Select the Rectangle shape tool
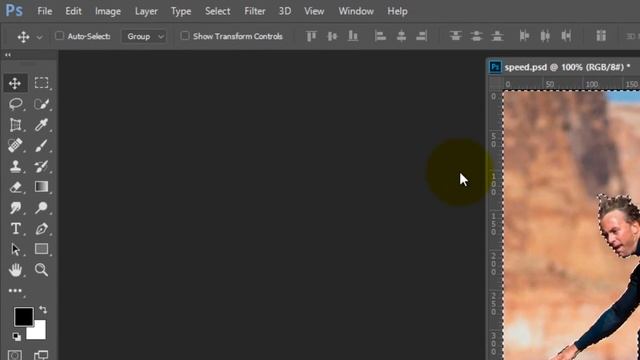640x360 pixels. click(x=41, y=249)
